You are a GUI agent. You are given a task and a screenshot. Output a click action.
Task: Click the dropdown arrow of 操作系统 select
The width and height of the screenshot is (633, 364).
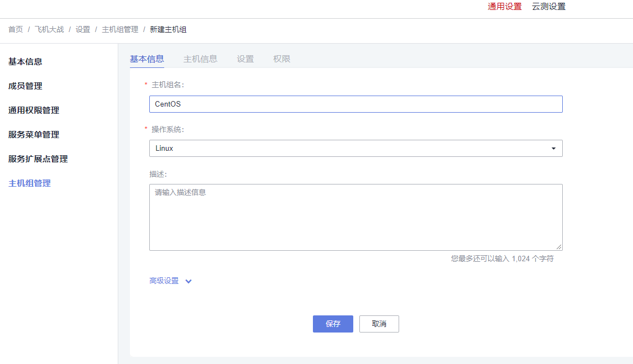click(x=553, y=149)
